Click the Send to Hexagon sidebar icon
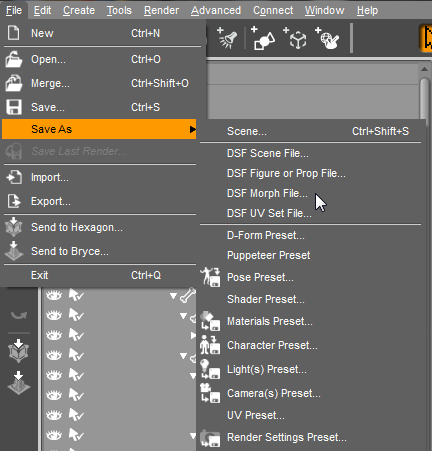 pyautogui.click(x=18, y=351)
